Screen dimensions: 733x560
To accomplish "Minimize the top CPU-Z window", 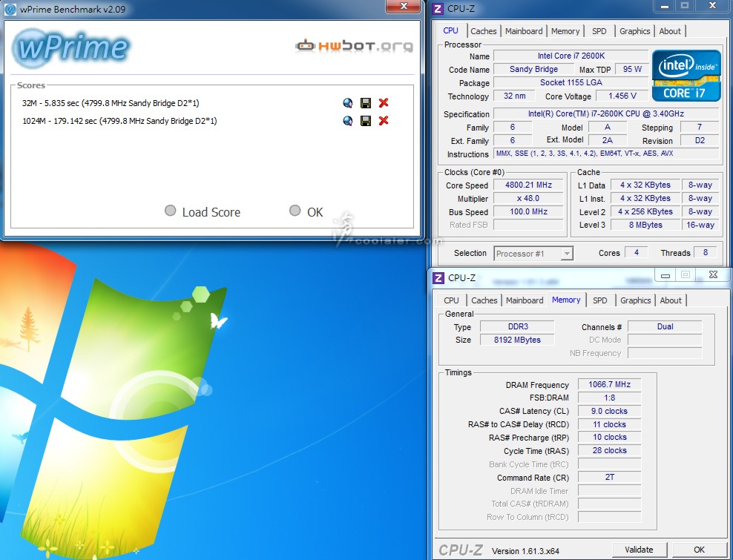I will pyautogui.click(x=665, y=6).
